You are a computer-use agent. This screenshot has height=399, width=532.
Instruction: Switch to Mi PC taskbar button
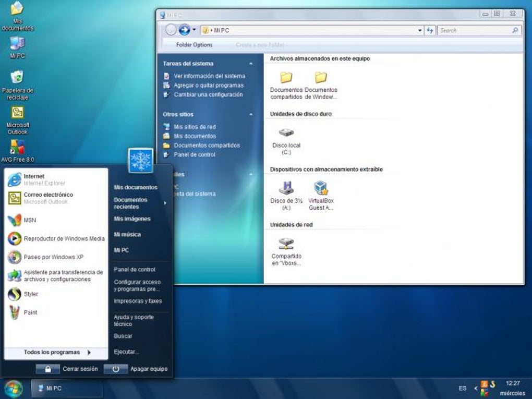coord(67,388)
